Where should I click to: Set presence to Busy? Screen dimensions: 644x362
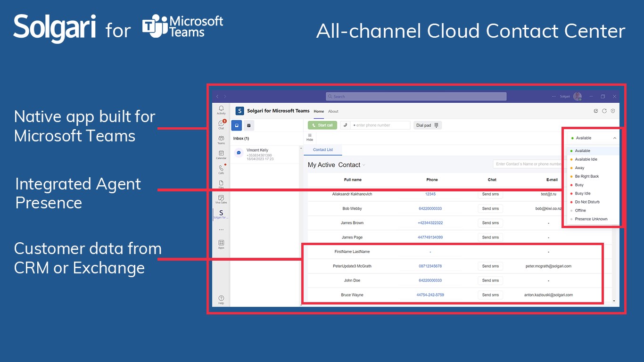pyautogui.click(x=593, y=185)
